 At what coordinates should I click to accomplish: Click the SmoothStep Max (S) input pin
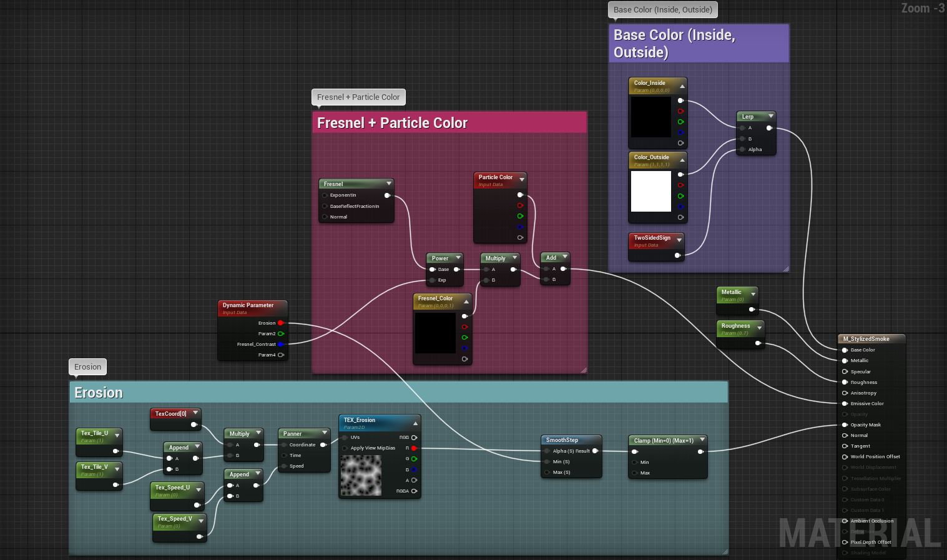click(547, 472)
